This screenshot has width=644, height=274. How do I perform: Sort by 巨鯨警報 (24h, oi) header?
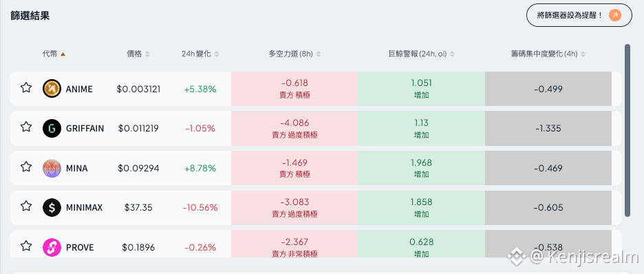tap(421, 54)
